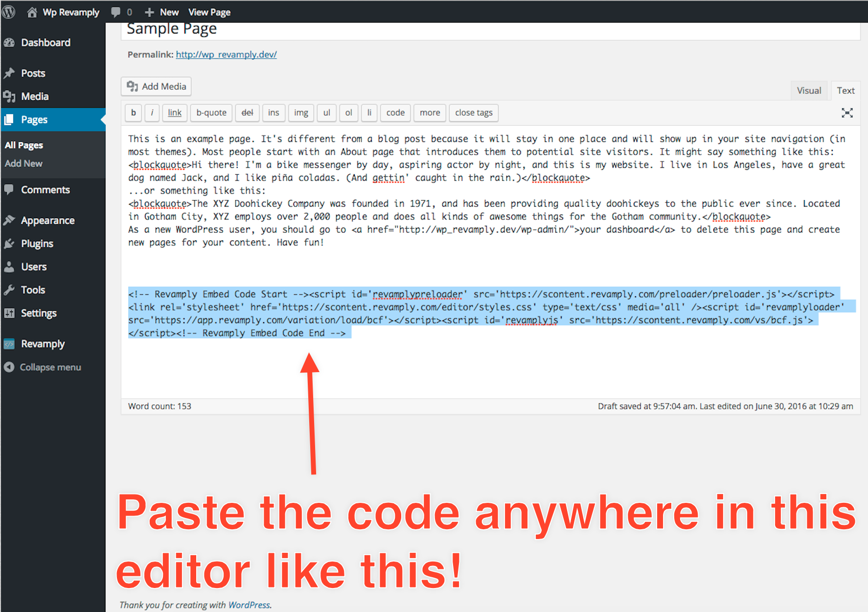Screen dimensions: 868x612
Task: Click the Tools wrench icon
Action: point(9,290)
